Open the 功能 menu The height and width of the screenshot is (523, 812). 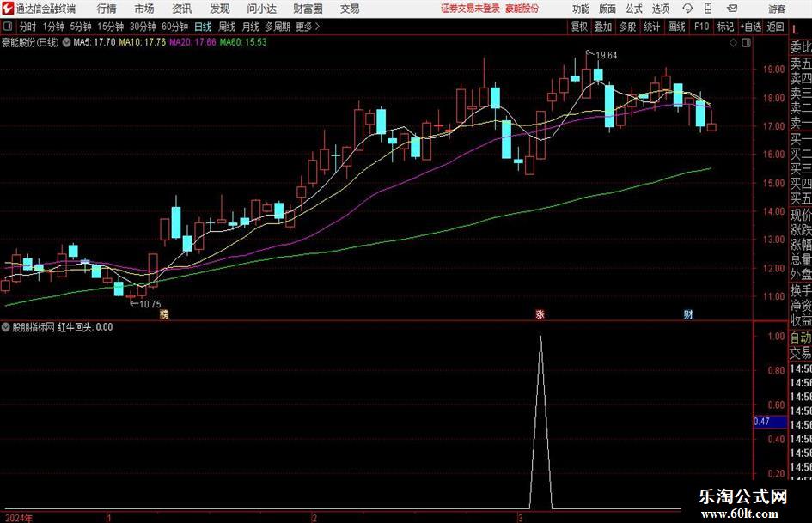581,9
